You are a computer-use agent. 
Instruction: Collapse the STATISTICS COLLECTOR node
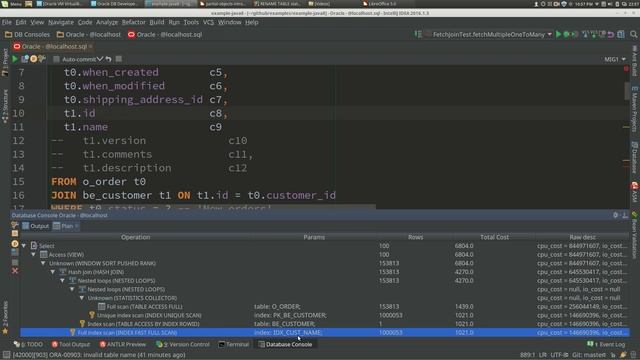point(82,298)
